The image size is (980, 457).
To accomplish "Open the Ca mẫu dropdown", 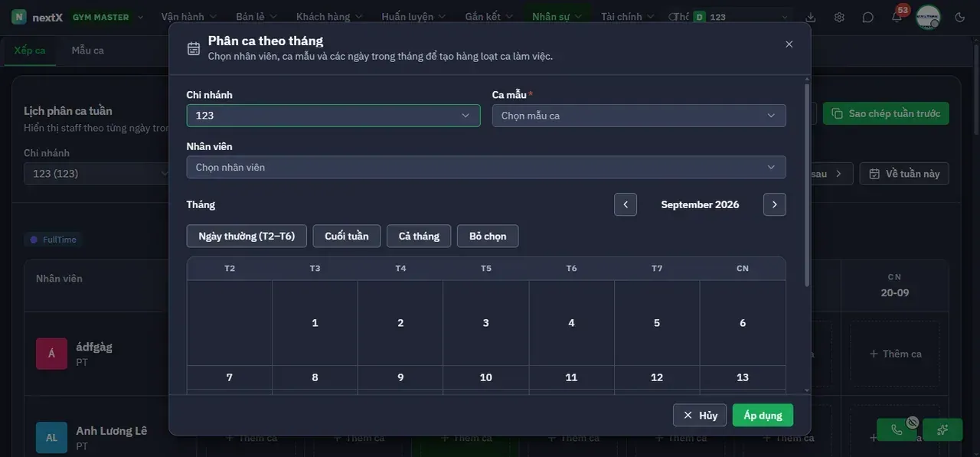I will coord(639,116).
